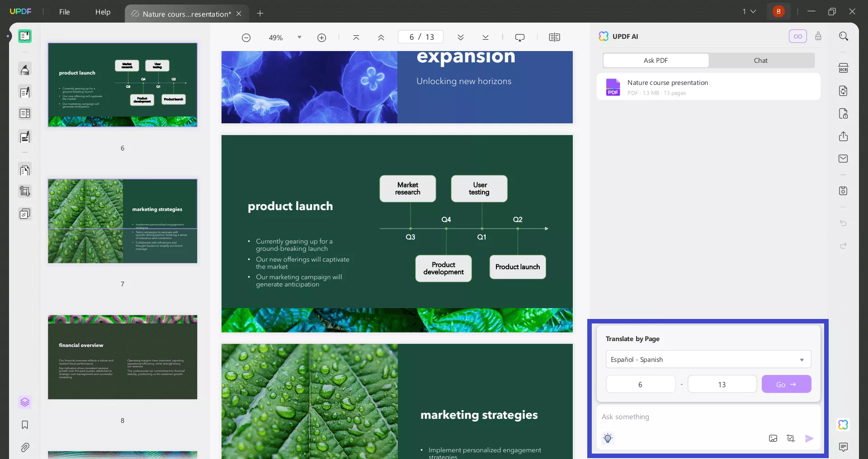Click the zoom out minus icon
This screenshot has height=459, width=868.
click(246, 37)
